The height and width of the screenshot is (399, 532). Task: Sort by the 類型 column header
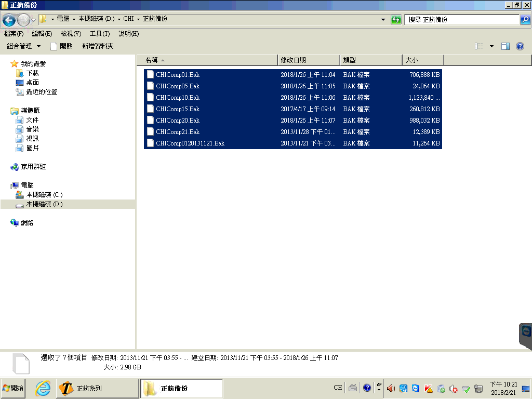(371, 60)
